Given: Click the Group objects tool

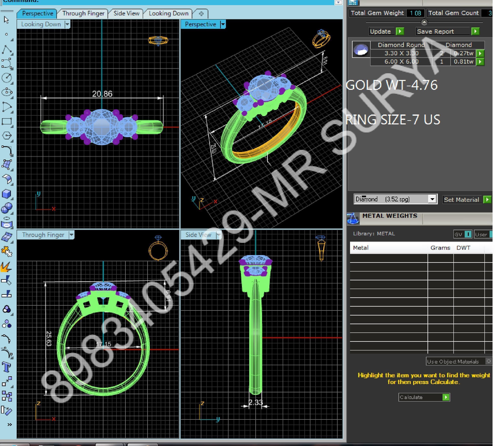Looking at the screenshot, I should tap(7, 309).
